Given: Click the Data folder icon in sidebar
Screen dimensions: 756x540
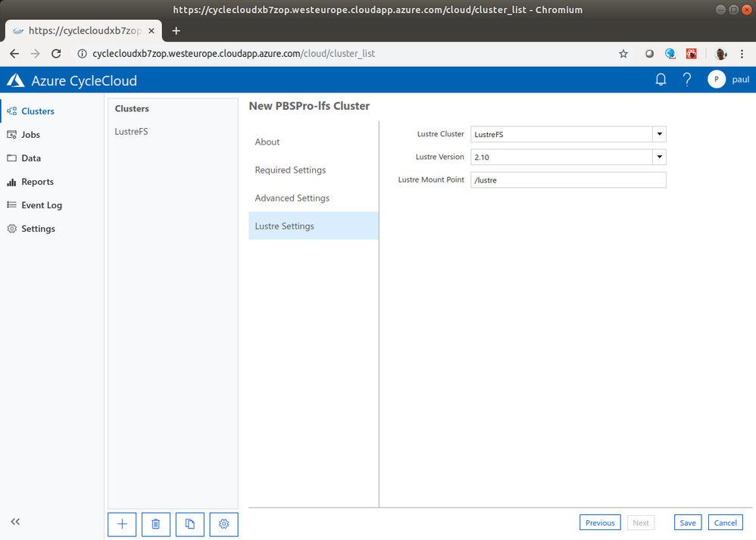Looking at the screenshot, I should click(x=11, y=158).
